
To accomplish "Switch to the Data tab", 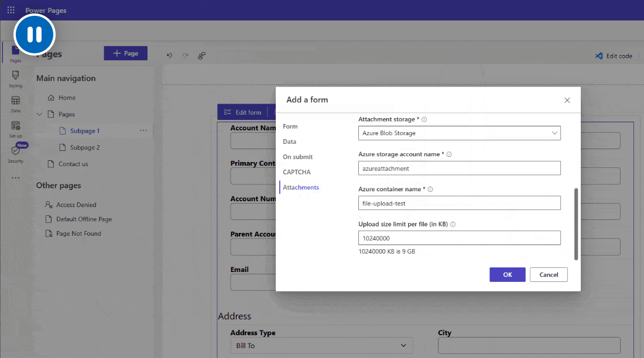I will 290,142.
